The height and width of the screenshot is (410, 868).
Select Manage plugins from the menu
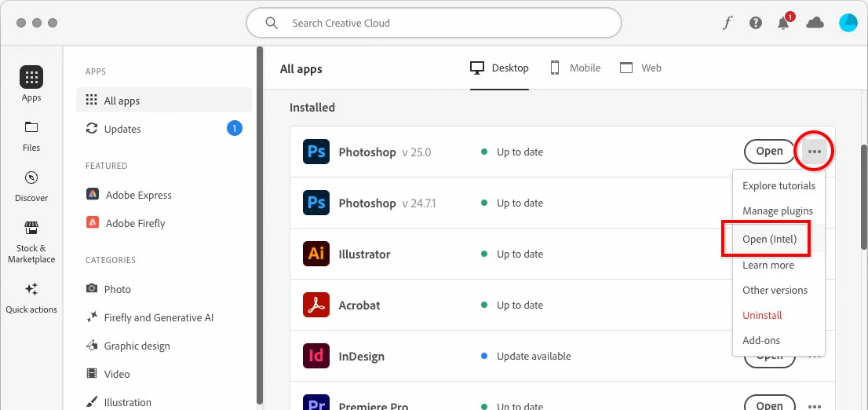point(779,210)
